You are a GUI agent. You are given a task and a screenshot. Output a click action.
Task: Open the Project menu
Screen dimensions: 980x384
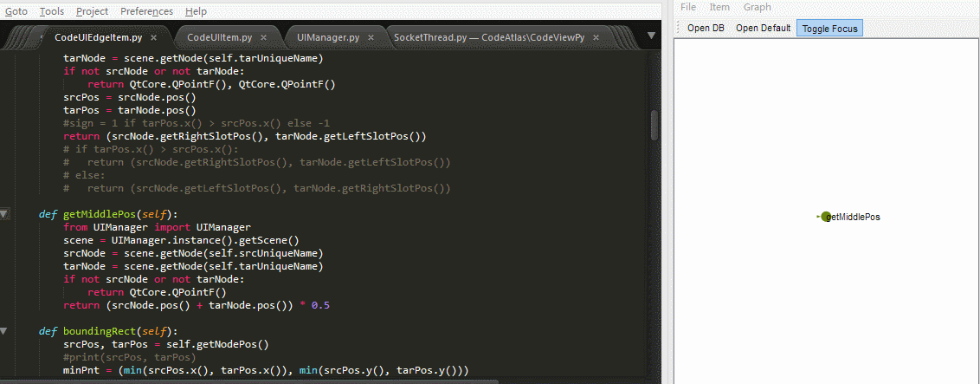tap(92, 11)
